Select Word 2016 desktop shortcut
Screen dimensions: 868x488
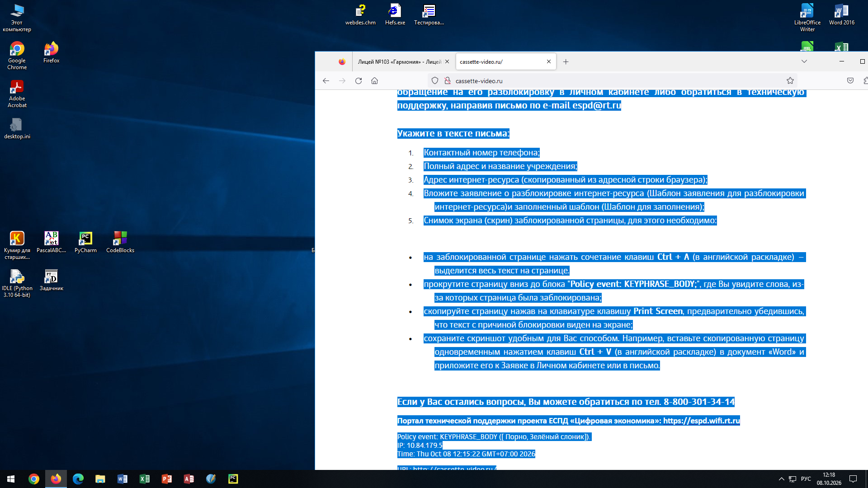pyautogui.click(x=842, y=14)
